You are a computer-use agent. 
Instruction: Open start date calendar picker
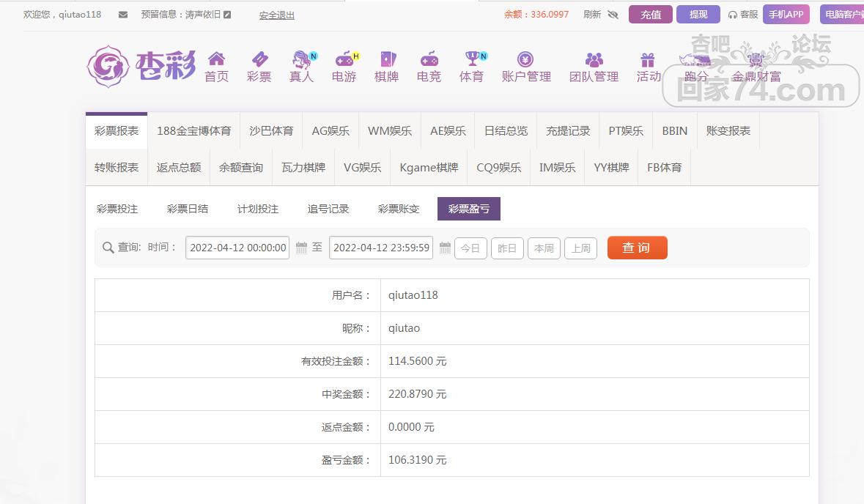coord(301,248)
